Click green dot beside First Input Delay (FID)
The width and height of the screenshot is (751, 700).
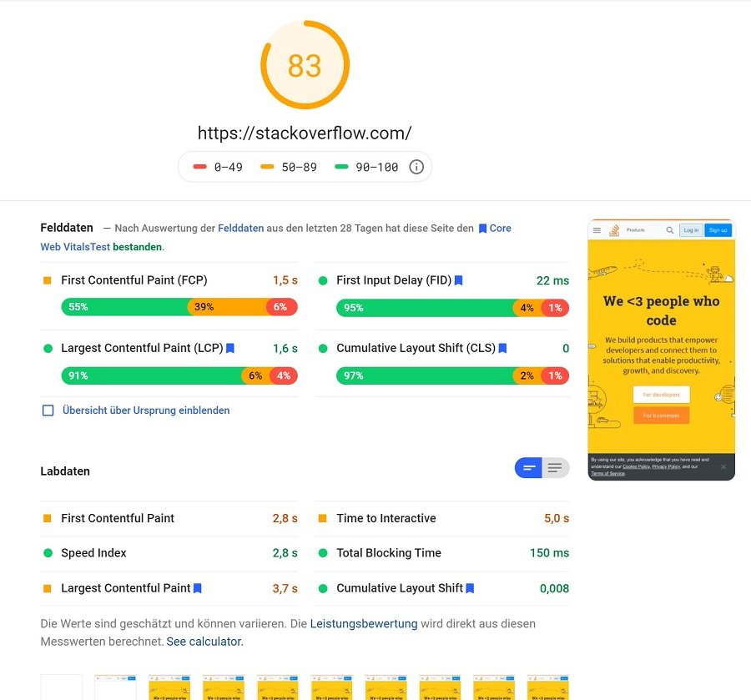point(323,280)
